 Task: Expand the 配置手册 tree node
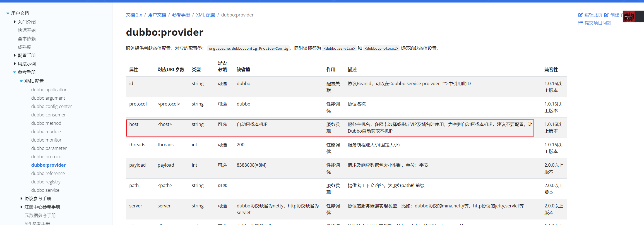click(x=15, y=55)
